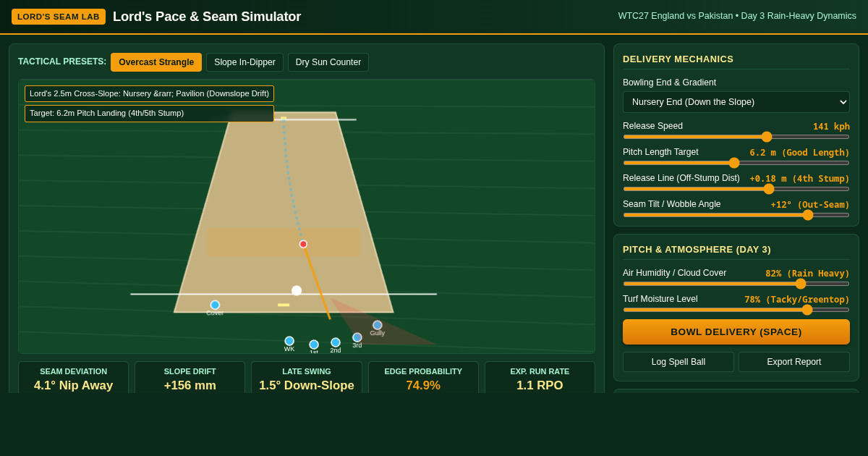The width and height of the screenshot is (868, 456).
Task: Click the Edge Probability 74.9% card
Action: (423, 379)
